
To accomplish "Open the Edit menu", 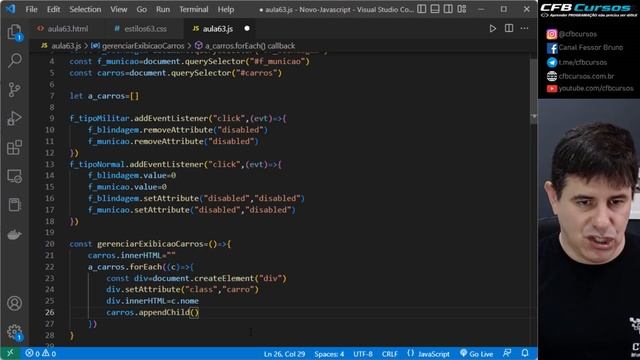I will click(x=53, y=9).
